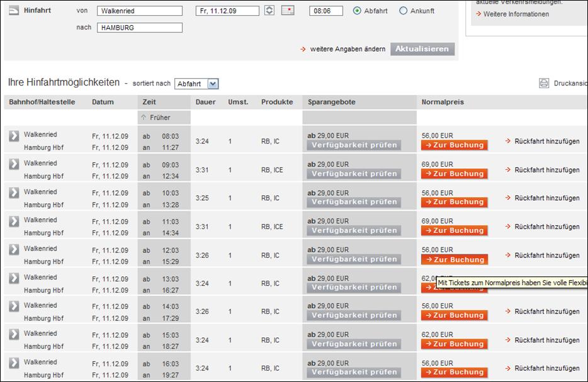
Task: Expand details arrow for 13:03 connection
Action: click(14, 278)
